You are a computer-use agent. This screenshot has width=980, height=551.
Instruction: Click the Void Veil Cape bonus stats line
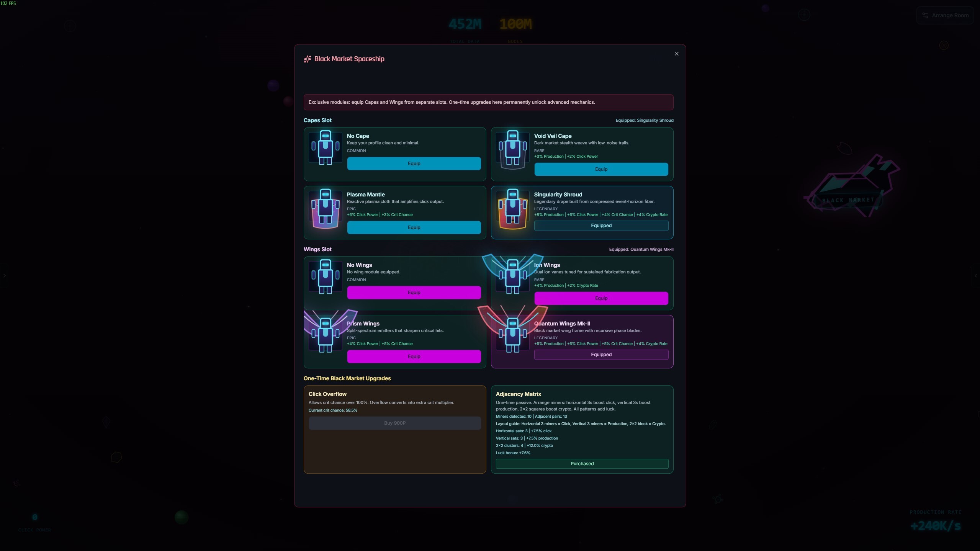[x=566, y=157]
